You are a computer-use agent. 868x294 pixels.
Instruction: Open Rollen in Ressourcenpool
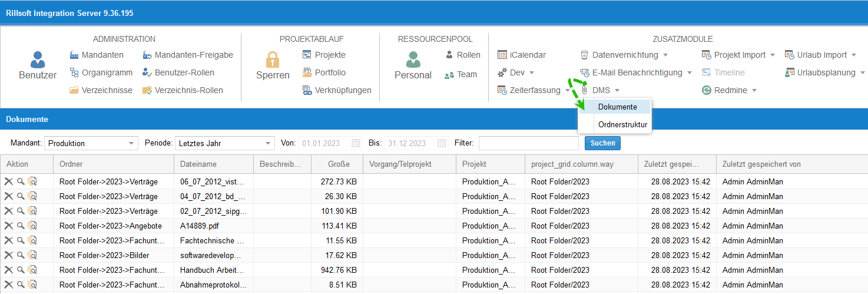coord(462,55)
